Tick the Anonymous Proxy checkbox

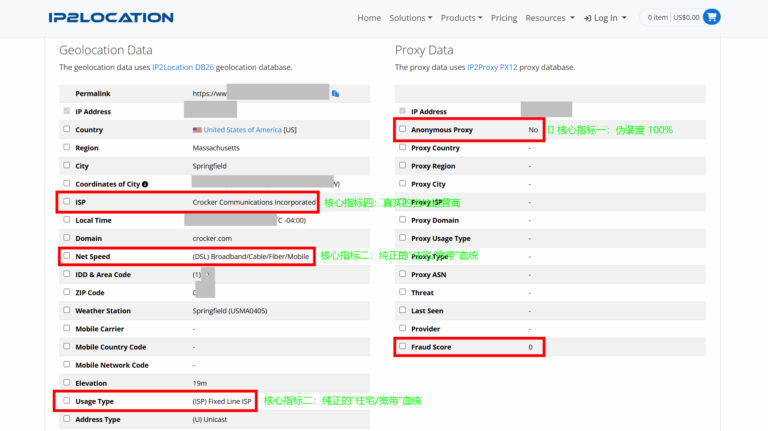pos(403,129)
